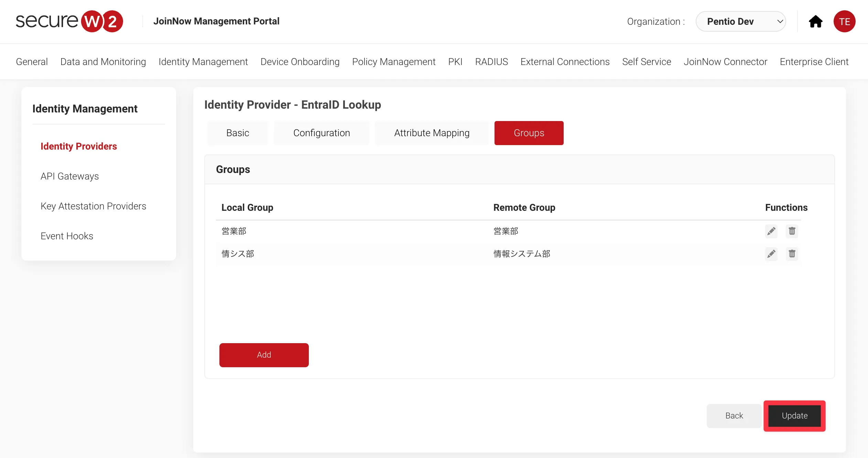This screenshot has height=458, width=868.
Task: Open the General menu
Action: click(x=32, y=62)
